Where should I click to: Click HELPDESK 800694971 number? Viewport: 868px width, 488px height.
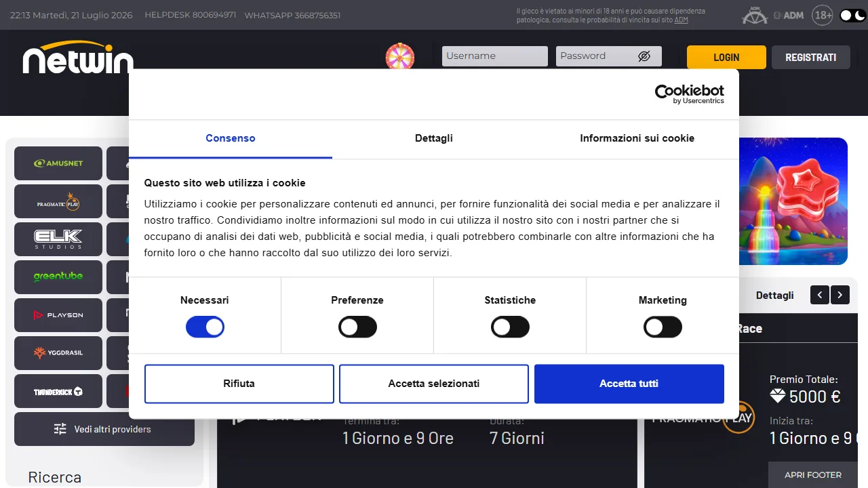coord(191,15)
